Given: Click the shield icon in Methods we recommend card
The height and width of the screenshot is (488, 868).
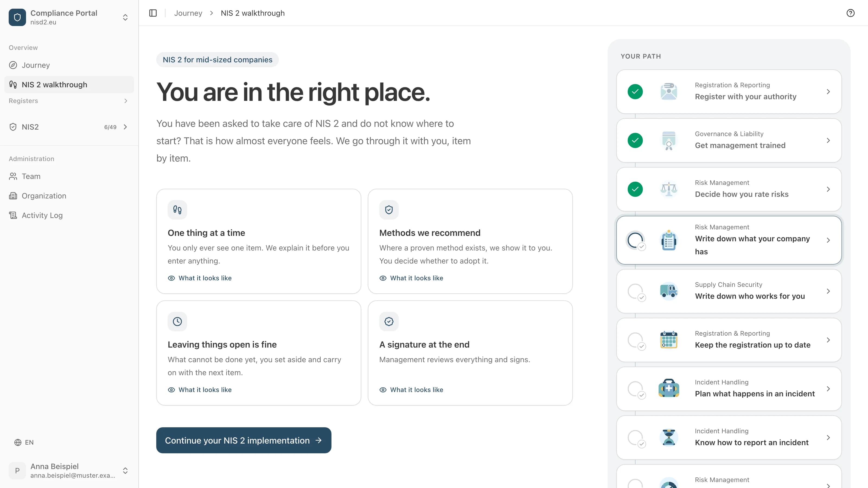Looking at the screenshot, I should click(389, 210).
